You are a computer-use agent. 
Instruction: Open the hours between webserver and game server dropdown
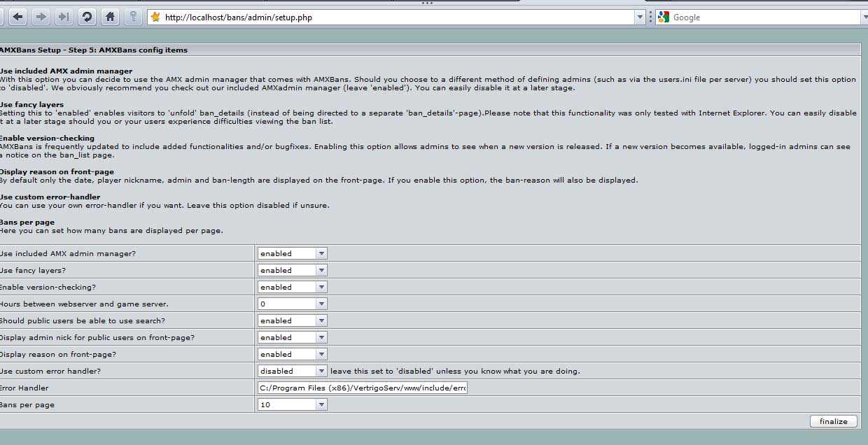click(292, 304)
